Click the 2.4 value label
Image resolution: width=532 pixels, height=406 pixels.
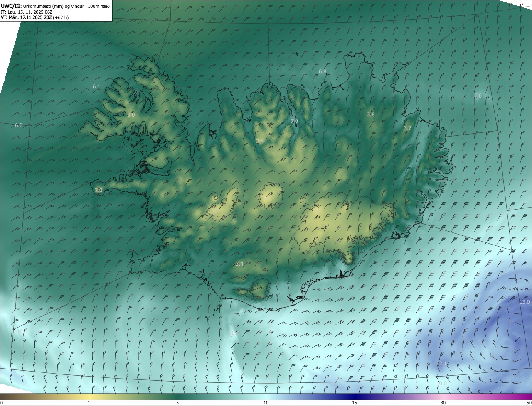[x=260, y=142]
